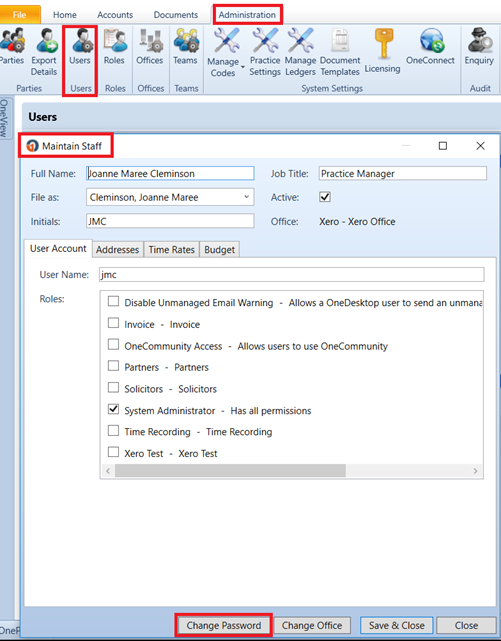Check the Partners role checkbox

click(x=113, y=366)
